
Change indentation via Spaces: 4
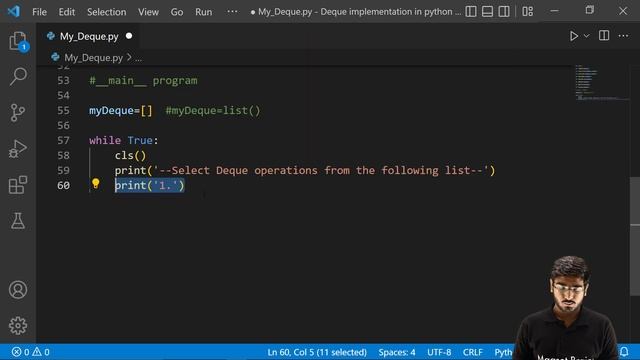[397, 352]
